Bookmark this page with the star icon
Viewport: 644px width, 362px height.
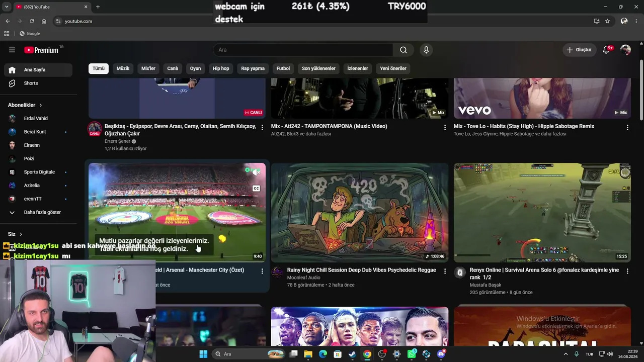point(607,21)
